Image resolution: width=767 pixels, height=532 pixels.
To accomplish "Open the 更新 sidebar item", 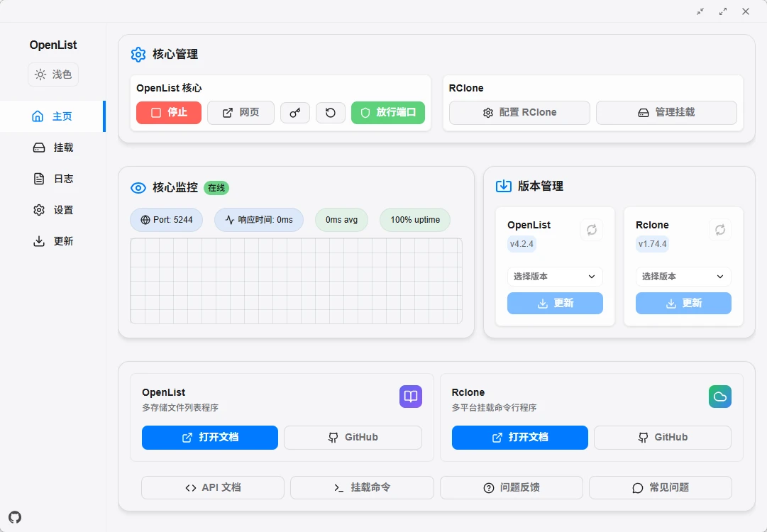I will [x=53, y=242].
